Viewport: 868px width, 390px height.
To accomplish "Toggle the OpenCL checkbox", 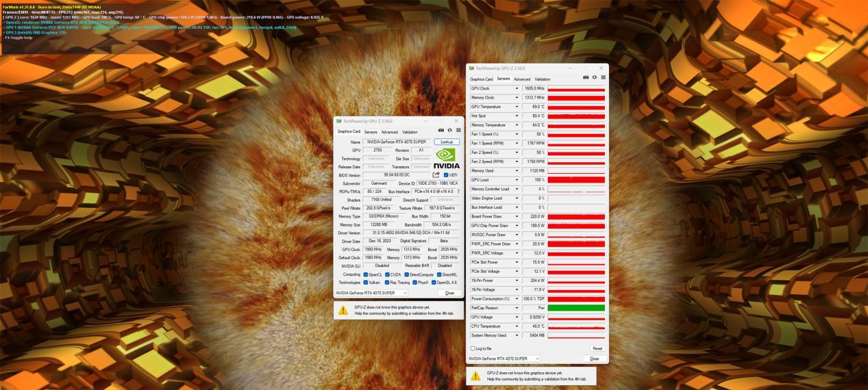I will [366, 274].
